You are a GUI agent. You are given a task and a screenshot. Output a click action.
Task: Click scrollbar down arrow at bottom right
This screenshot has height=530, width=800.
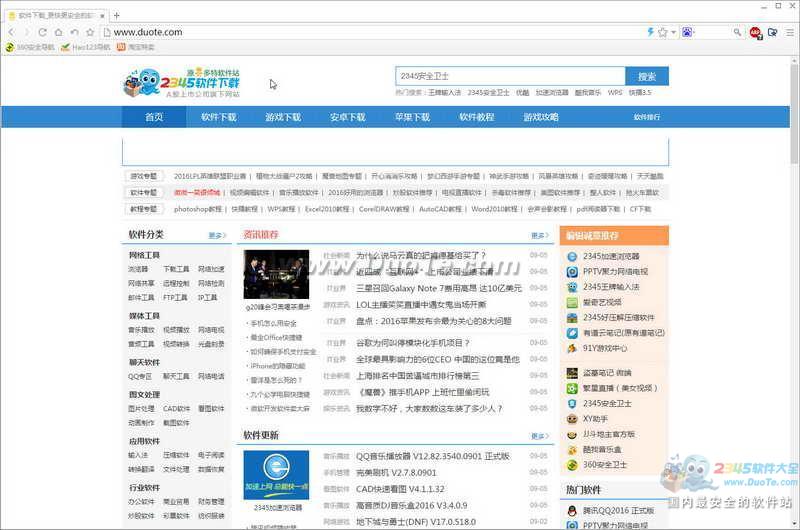coord(794,524)
